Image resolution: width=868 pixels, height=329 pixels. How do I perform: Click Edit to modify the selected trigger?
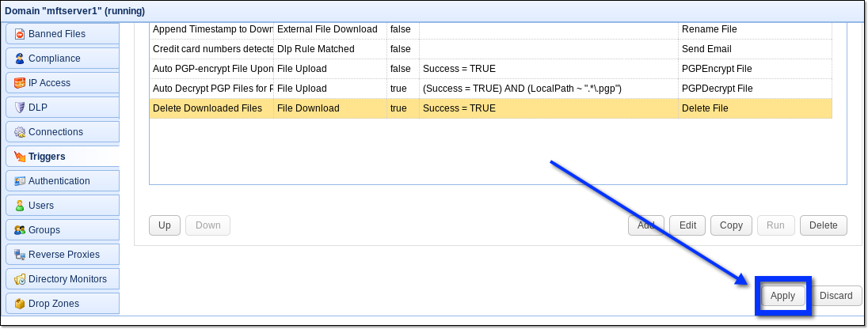687,225
